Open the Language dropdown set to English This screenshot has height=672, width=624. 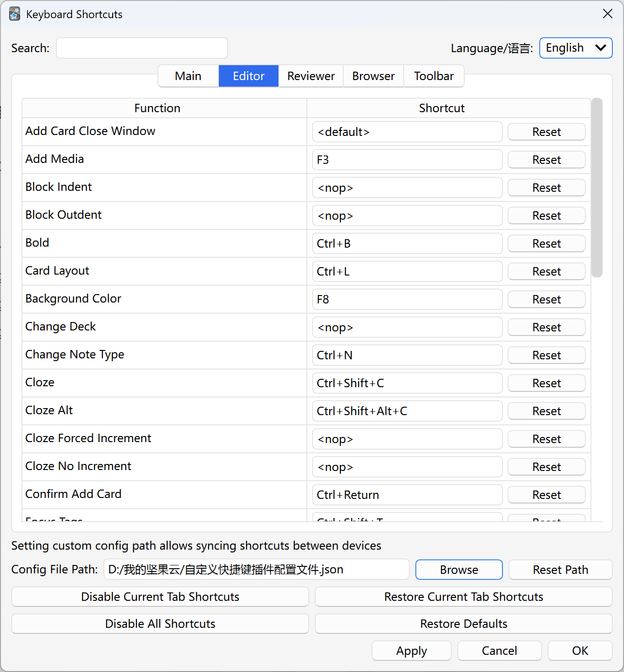[576, 48]
